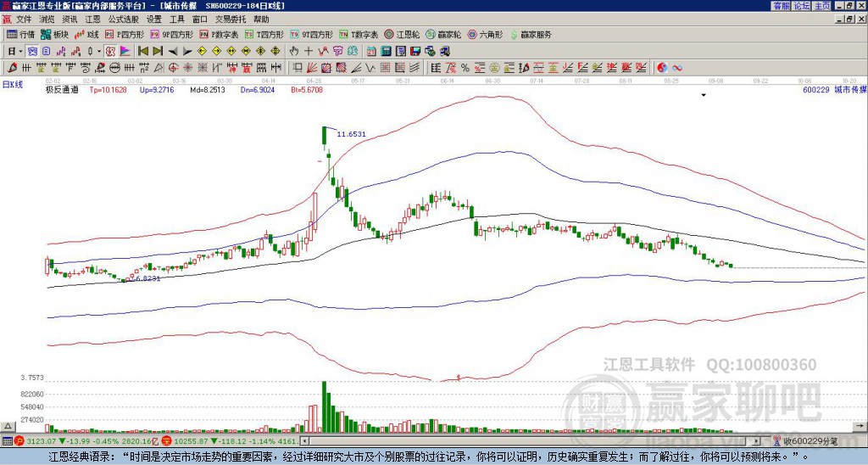Open the calculator icon

click(x=386, y=52)
